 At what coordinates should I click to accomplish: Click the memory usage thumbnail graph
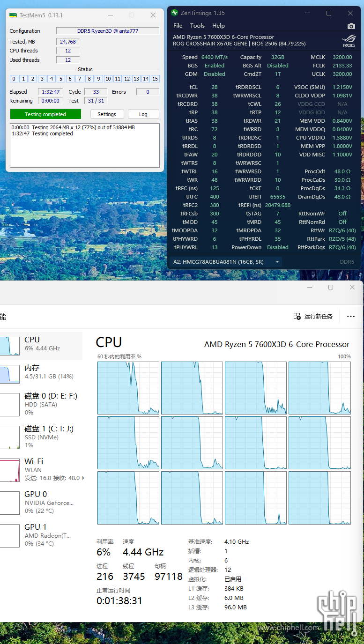pyautogui.click(x=9, y=374)
